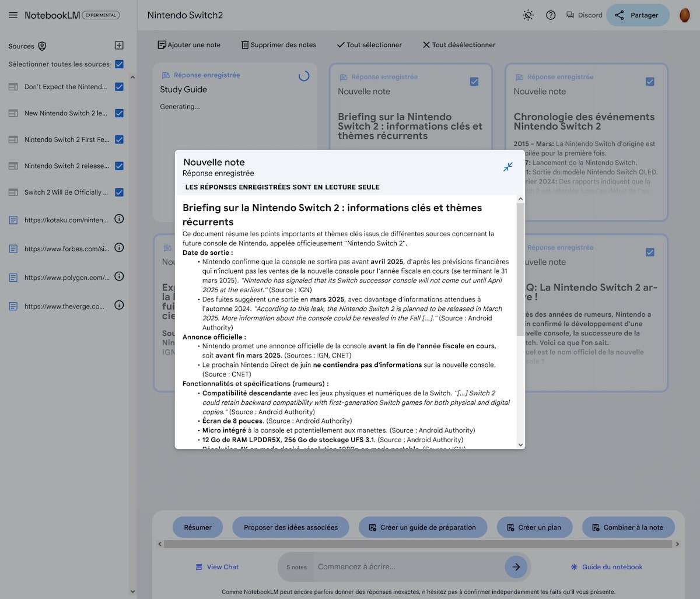Screen dimensions: 700x599
Task: Click the Créer un plan button
Action: pos(534,527)
